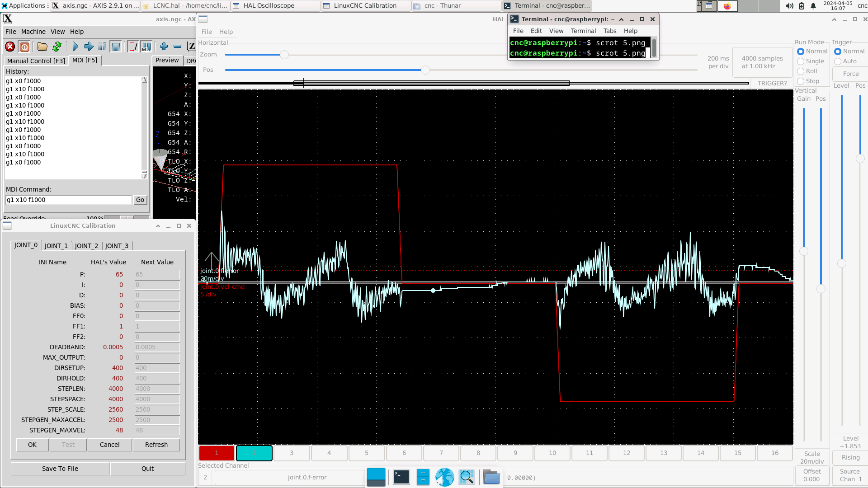
Task: Click the open G-code file folder icon
Action: (42, 47)
